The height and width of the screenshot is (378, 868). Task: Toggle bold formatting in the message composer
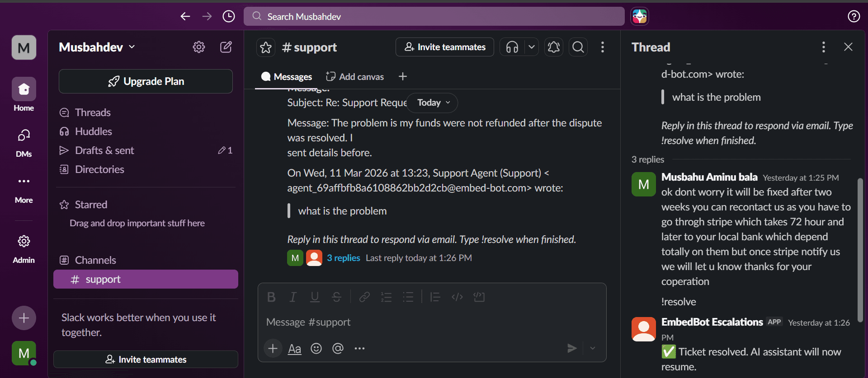(271, 297)
